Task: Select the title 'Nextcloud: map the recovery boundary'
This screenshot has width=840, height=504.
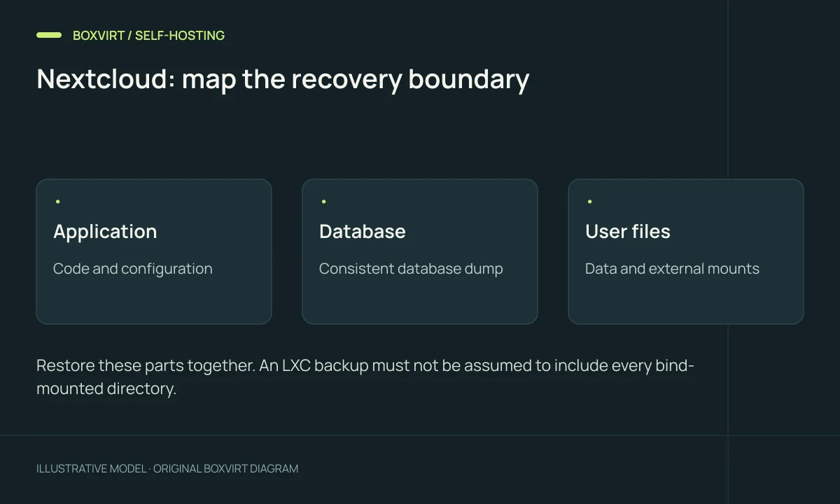Action: pyautogui.click(x=283, y=79)
